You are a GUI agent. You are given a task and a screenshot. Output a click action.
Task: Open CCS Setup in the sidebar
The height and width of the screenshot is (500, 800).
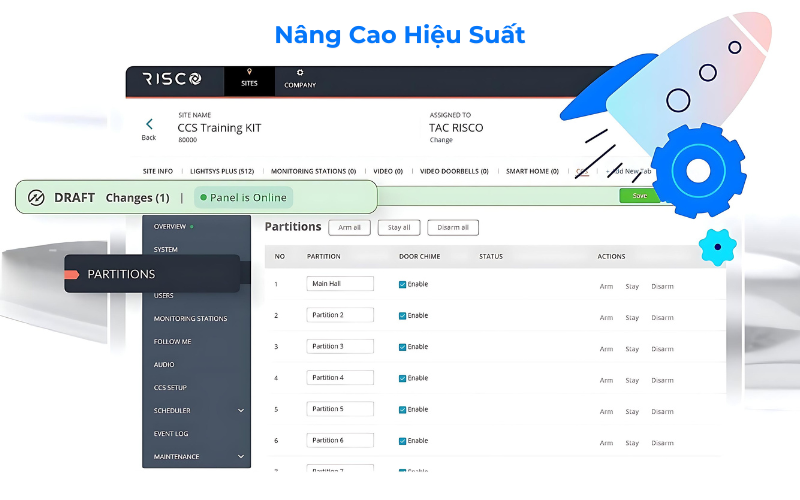click(x=170, y=387)
